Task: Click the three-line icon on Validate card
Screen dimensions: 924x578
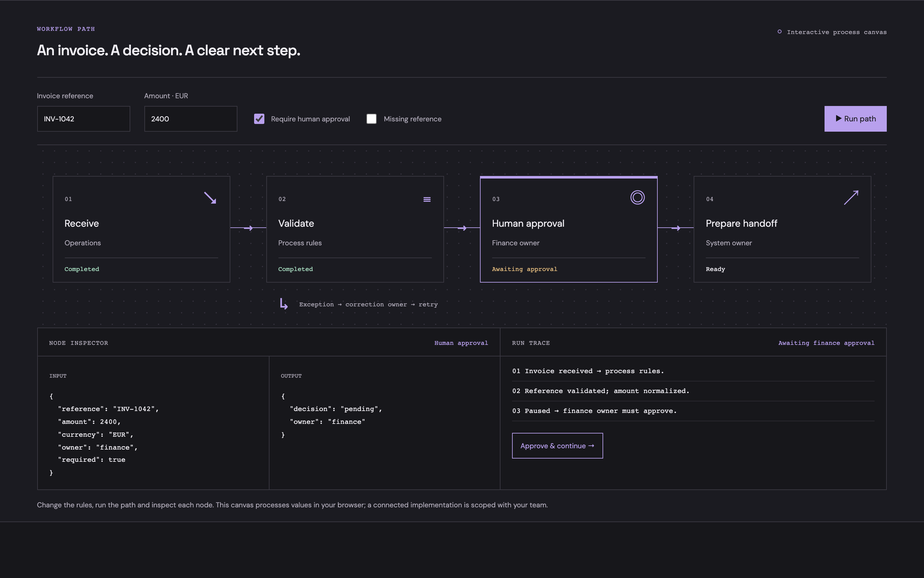Action: pyautogui.click(x=427, y=199)
